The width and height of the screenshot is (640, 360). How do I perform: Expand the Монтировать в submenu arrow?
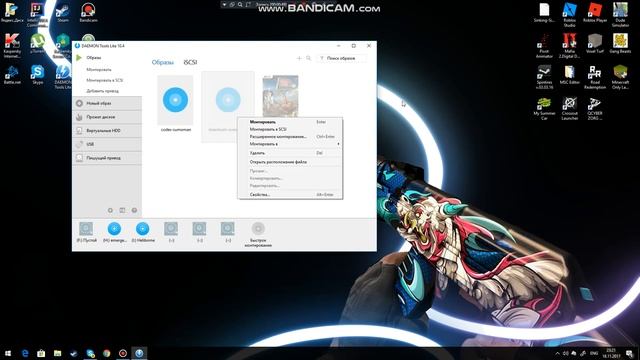(x=338, y=144)
